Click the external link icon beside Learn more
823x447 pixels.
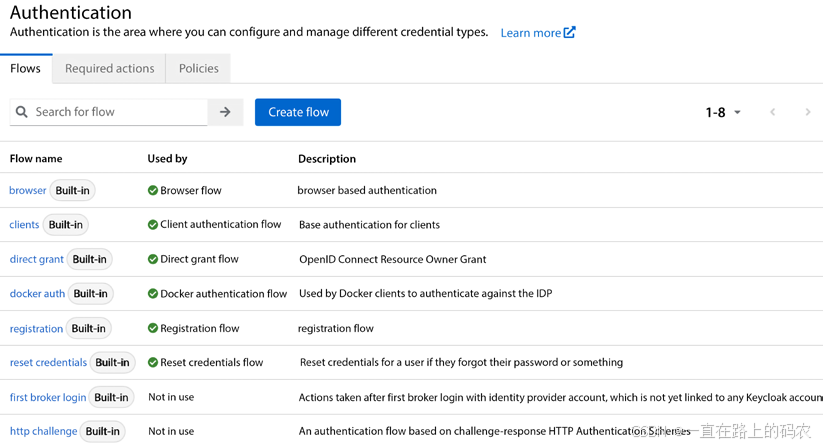pos(570,32)
